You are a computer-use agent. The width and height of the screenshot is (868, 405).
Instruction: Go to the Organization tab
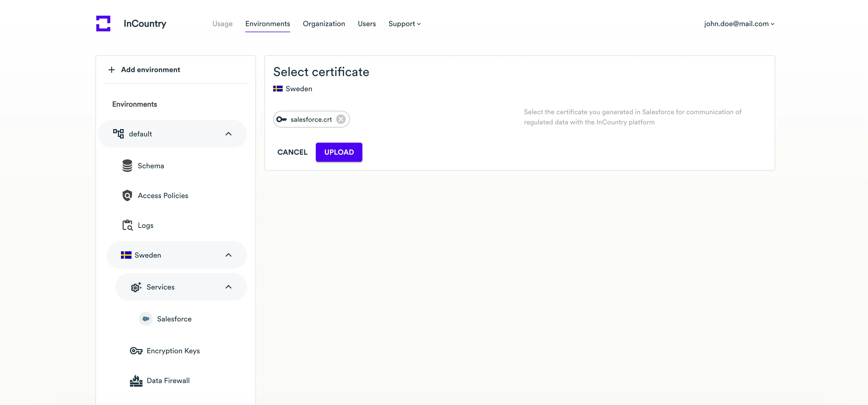(323, 24)
